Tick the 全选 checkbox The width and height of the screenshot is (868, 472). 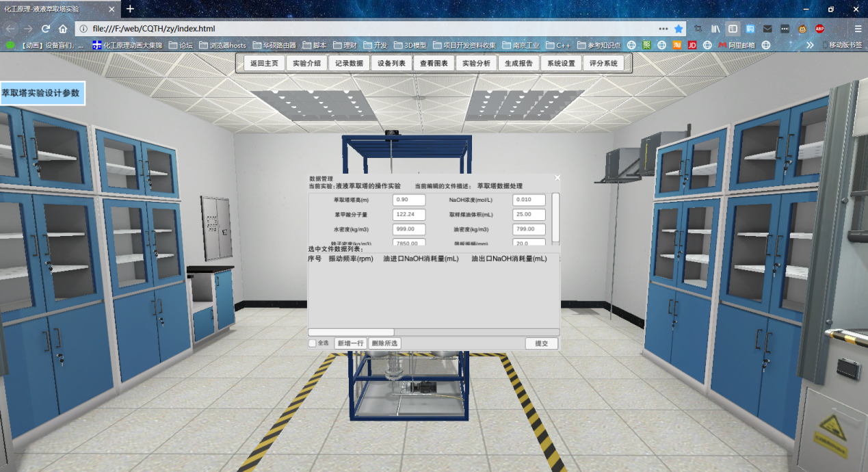click(x=313, y=343)
